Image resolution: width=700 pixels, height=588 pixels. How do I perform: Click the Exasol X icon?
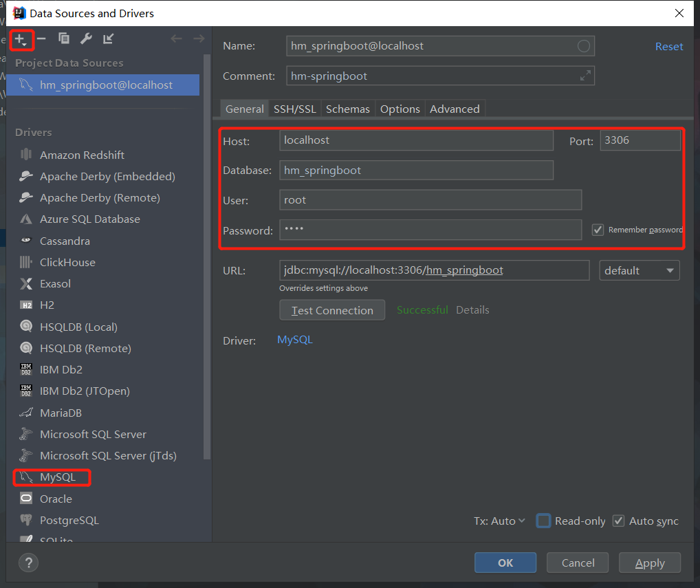[x=26, y=283]
